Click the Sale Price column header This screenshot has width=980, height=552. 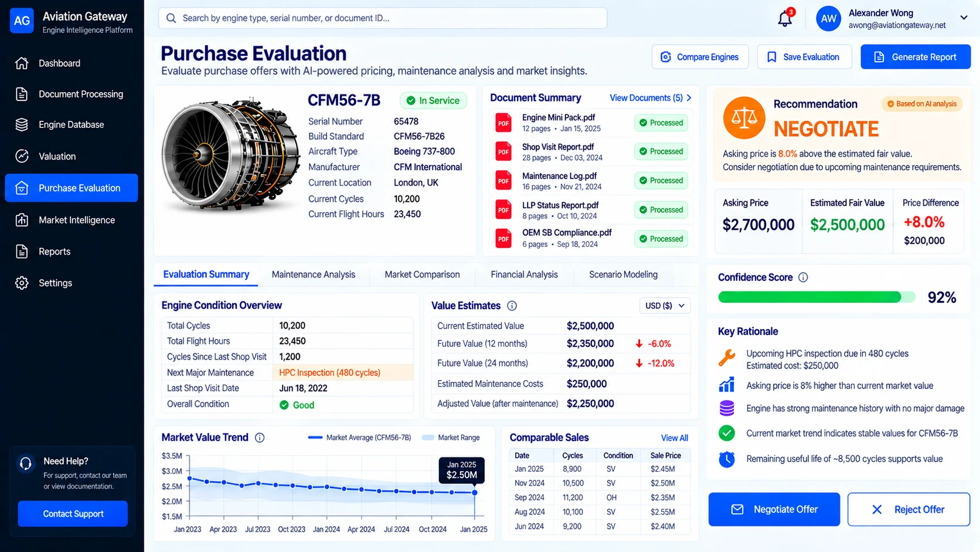click(x=665, y=456)
